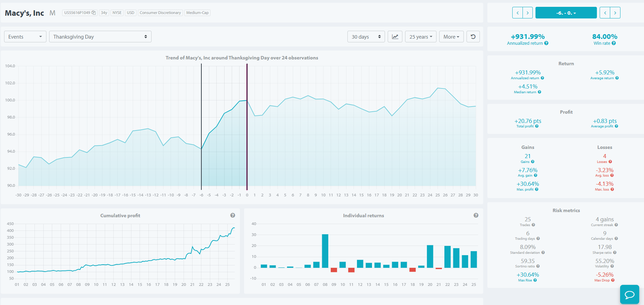Click help icon beside Cumulative profit
Screen dimensions: 644x305
tap(233, 215)
